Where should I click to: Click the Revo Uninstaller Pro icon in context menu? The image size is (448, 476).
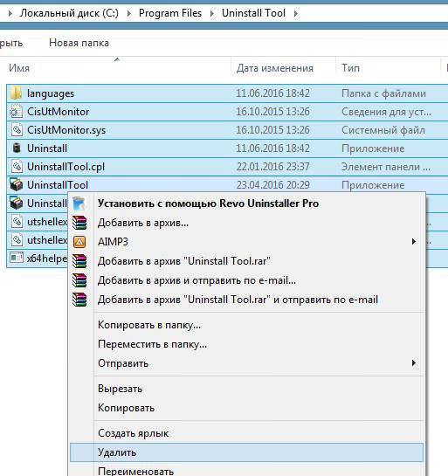[79, 204]
